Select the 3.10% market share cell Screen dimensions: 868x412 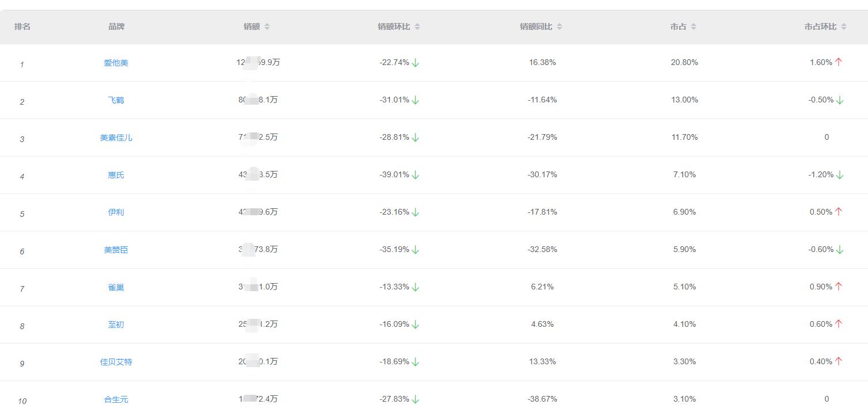tap(684, 399)
